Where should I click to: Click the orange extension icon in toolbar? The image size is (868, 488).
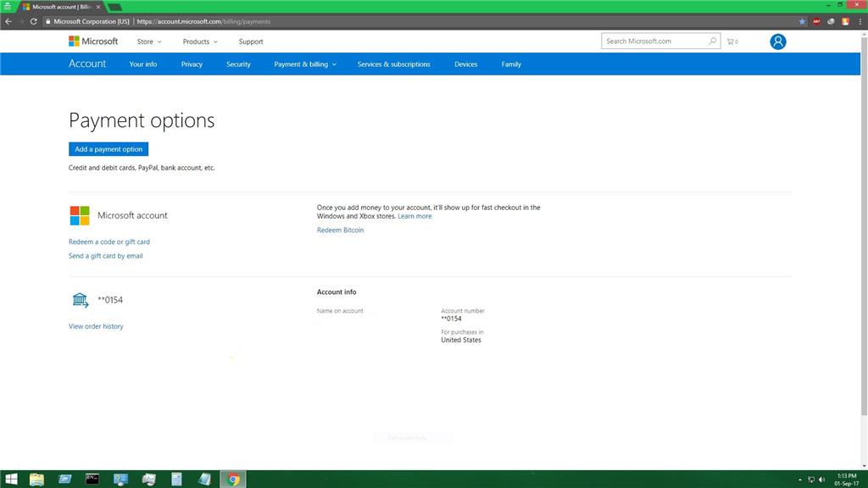(x=845, y=21)
